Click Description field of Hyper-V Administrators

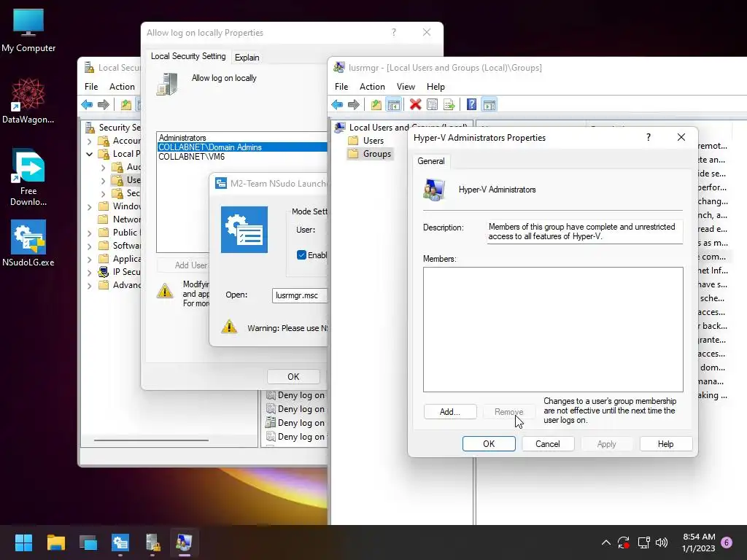(x=584, y=231)
